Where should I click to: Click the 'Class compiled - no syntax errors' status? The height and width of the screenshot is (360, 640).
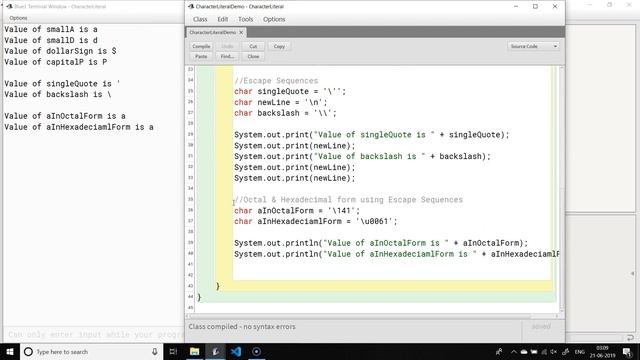click(242, 327)
